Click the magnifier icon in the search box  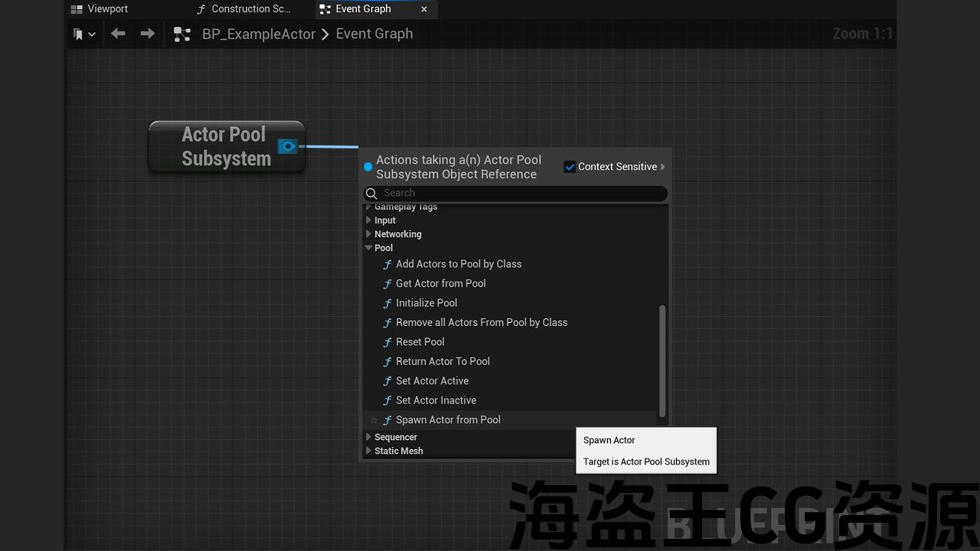371,194
